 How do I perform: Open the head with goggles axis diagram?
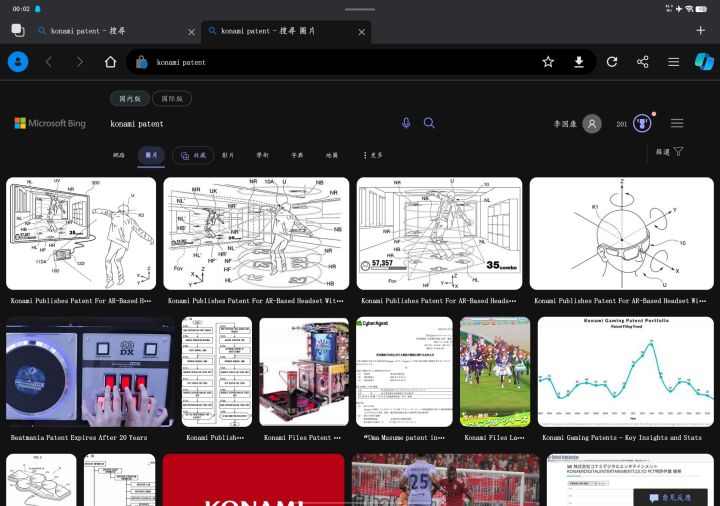point(621,233)
